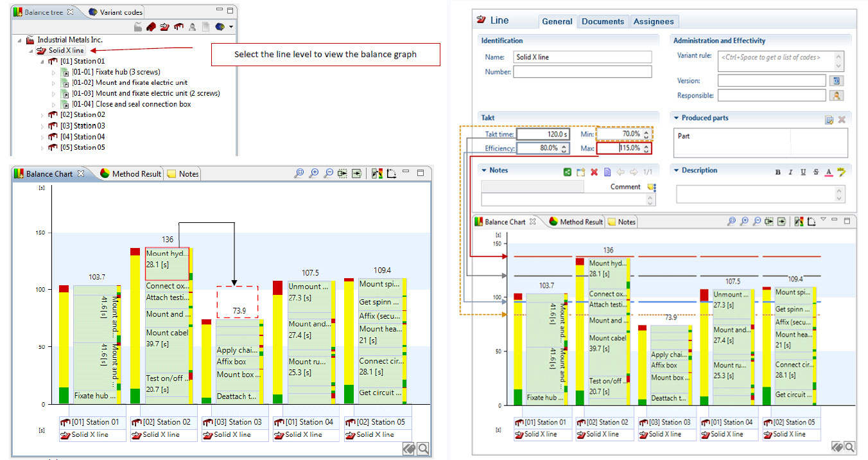The width and height of the screenshot is (868, 460).
Task: Delete the note using the red X icon
Action: [x=594, y=172]
